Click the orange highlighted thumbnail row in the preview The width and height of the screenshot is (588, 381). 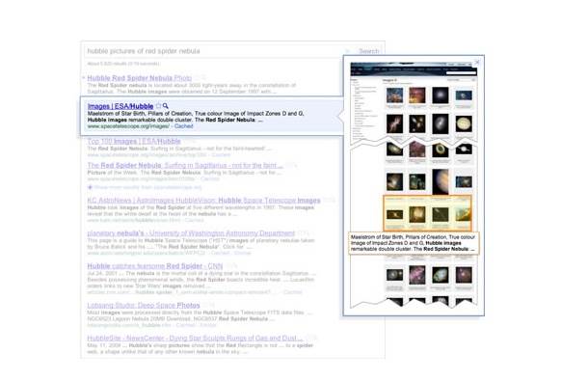point(427,213)
